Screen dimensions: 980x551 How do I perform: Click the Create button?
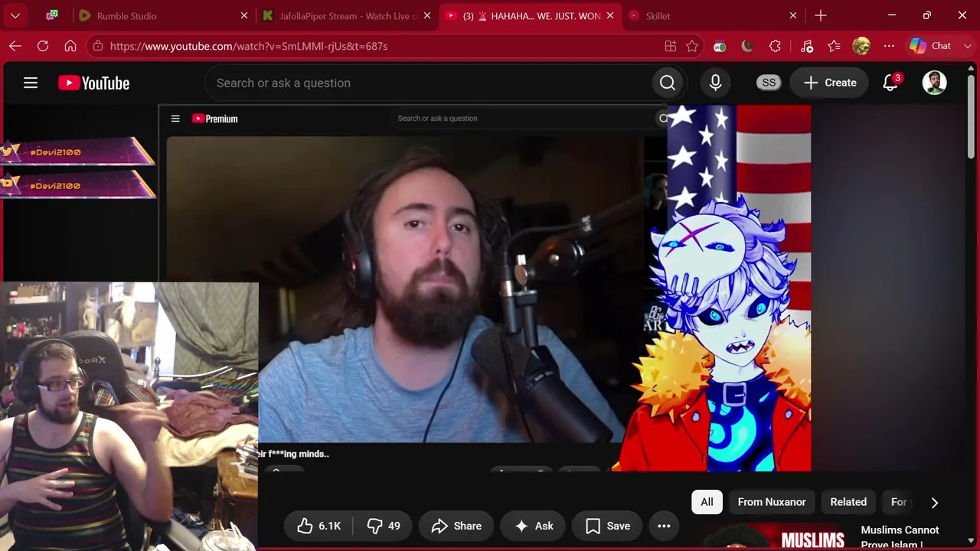click(x=830, y=83)
